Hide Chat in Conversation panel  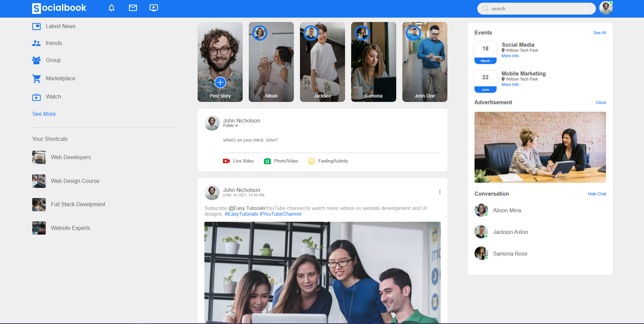click(597, 194)
